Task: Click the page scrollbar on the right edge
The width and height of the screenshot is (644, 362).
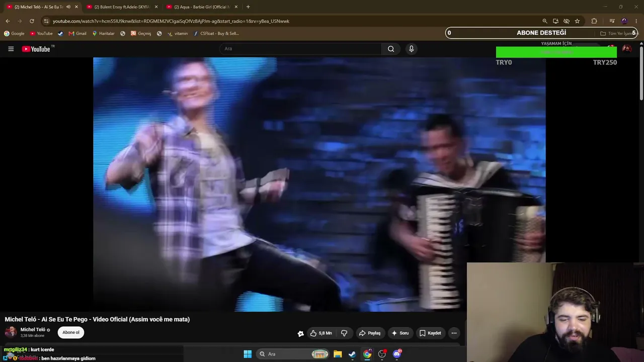Action: point(641,73)
